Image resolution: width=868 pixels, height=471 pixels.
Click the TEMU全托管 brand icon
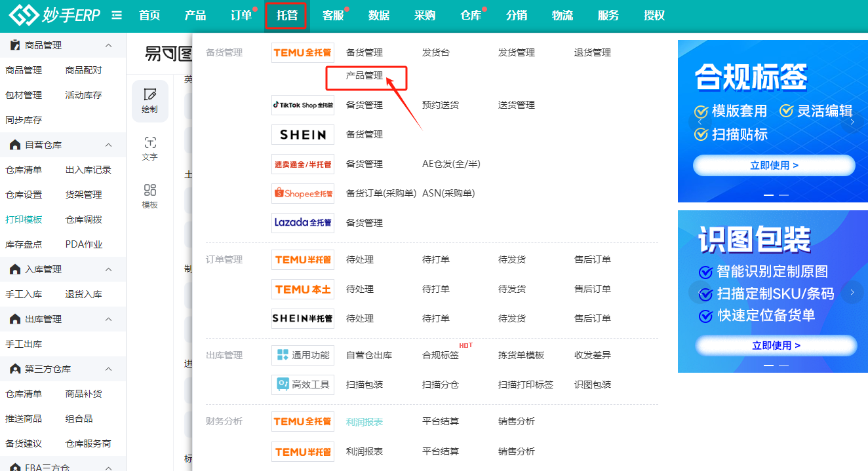(x=302, y=52)
